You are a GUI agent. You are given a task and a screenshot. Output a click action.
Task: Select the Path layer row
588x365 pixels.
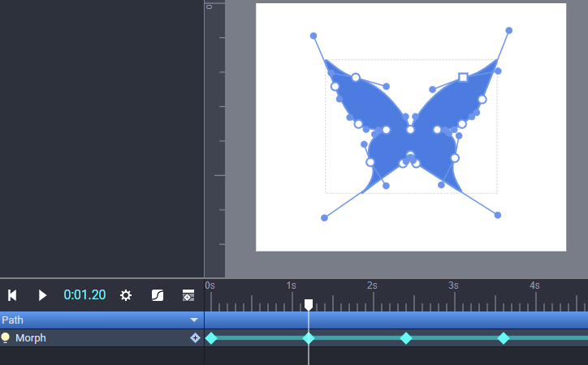[x=102, y=320]
